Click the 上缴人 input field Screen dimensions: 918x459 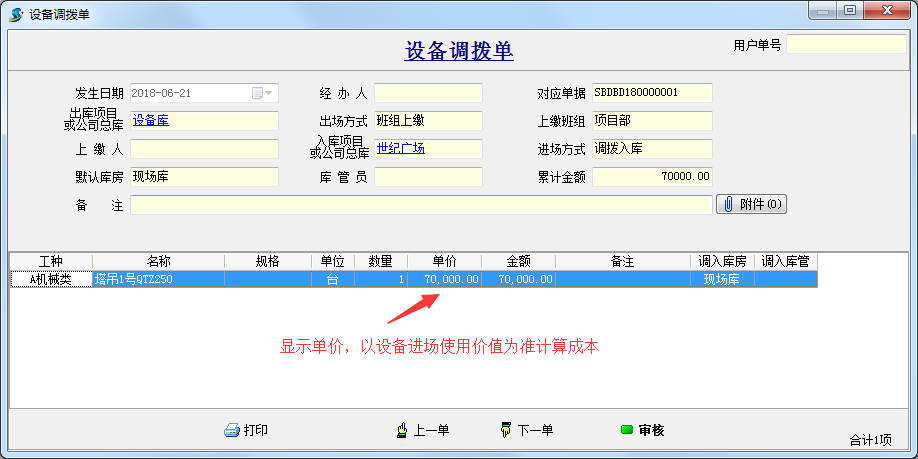click(x=204, y=149)
